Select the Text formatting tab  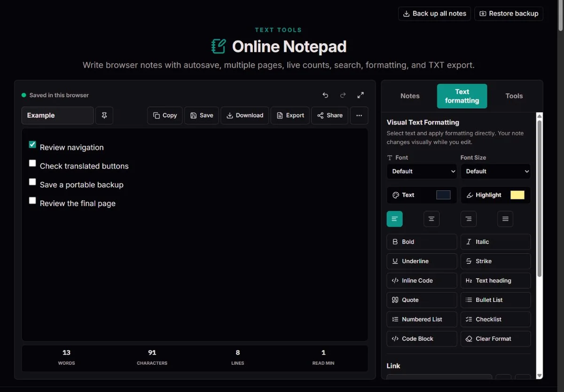point(462,96)
